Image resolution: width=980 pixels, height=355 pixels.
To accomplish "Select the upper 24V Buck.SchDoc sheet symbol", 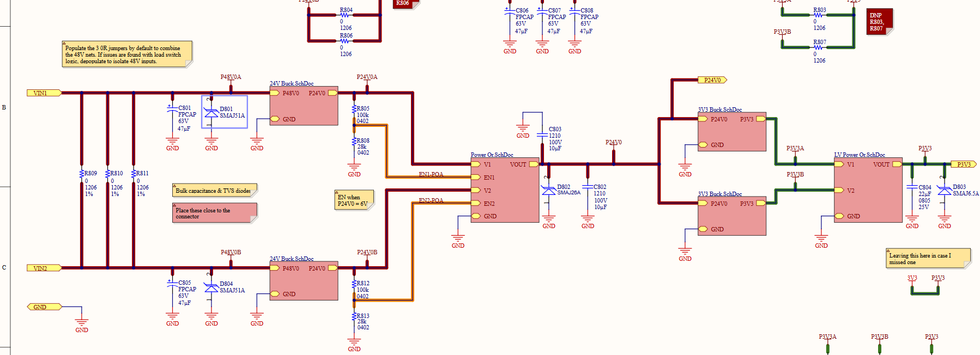I will click(x=304, y=106).
